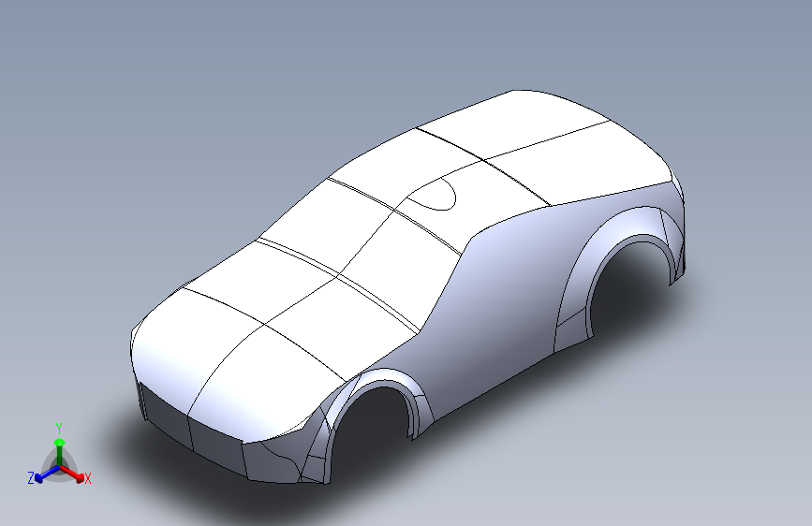Click the green Y axis of the orientation triad
This screenshot has width=812, height=526.
[60, 446]
